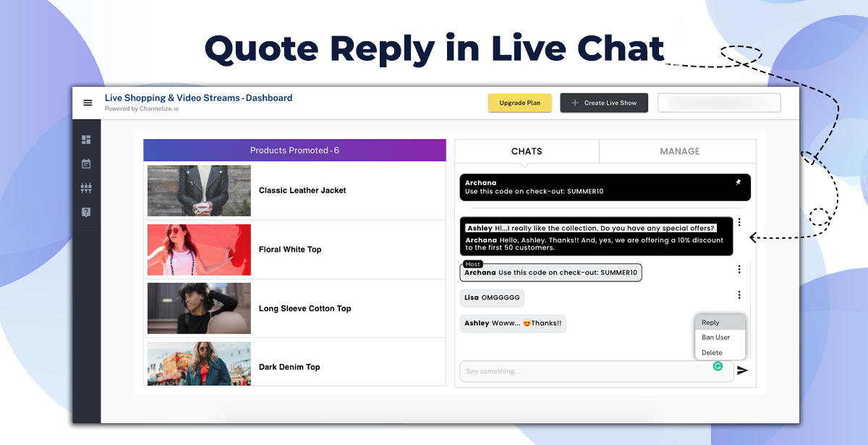
Task: Click the Host badge label
Action: (x=473, y=264)
